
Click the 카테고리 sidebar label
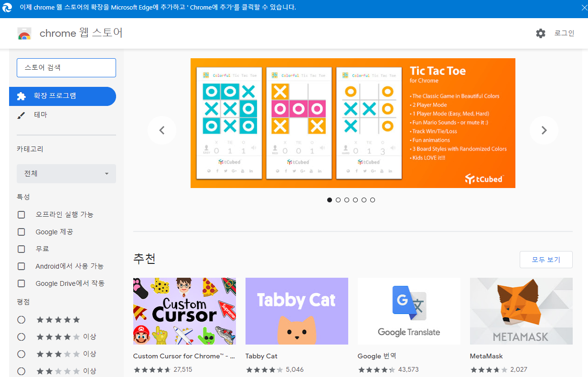click(x=30, y=149)
